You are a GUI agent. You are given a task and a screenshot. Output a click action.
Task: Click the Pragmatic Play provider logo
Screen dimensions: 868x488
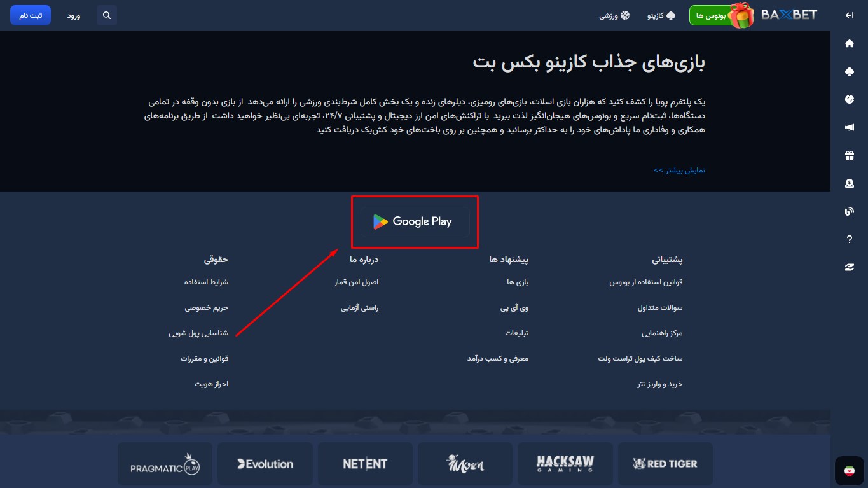pyautogui.click(x=165, y=464)
